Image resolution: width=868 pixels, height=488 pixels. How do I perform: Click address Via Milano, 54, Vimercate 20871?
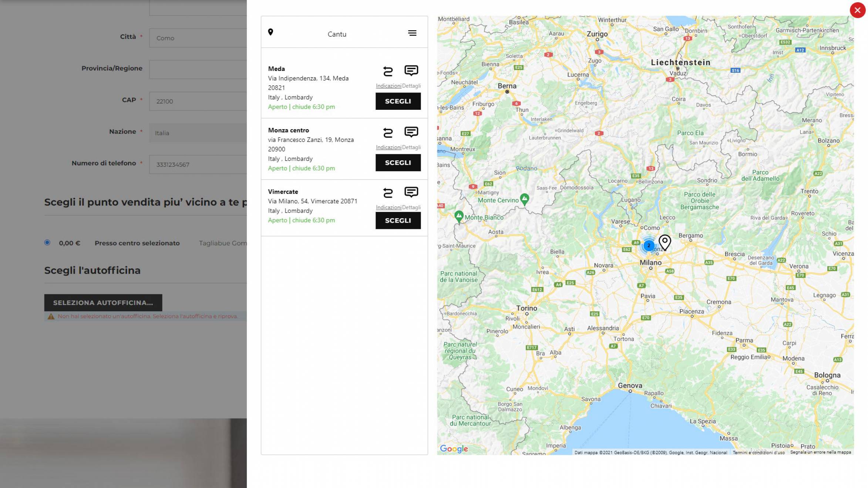click(x=313, y=201)
